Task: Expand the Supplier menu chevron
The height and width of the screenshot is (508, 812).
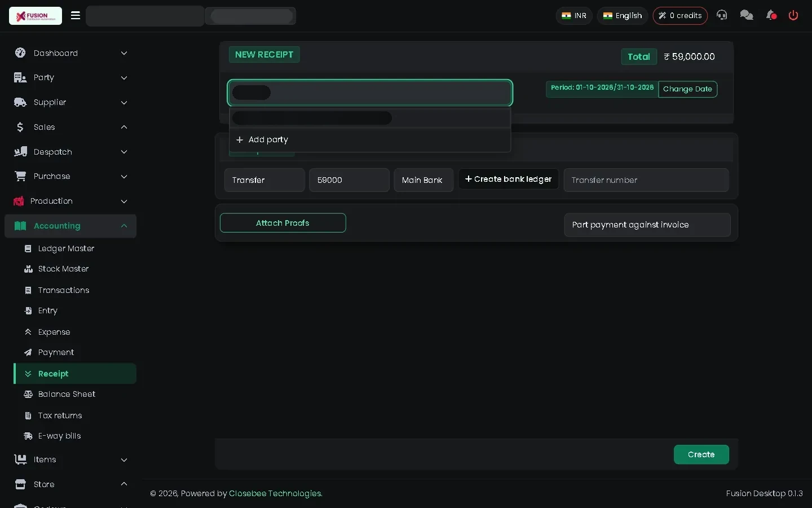Action: (x=124, y=102)
